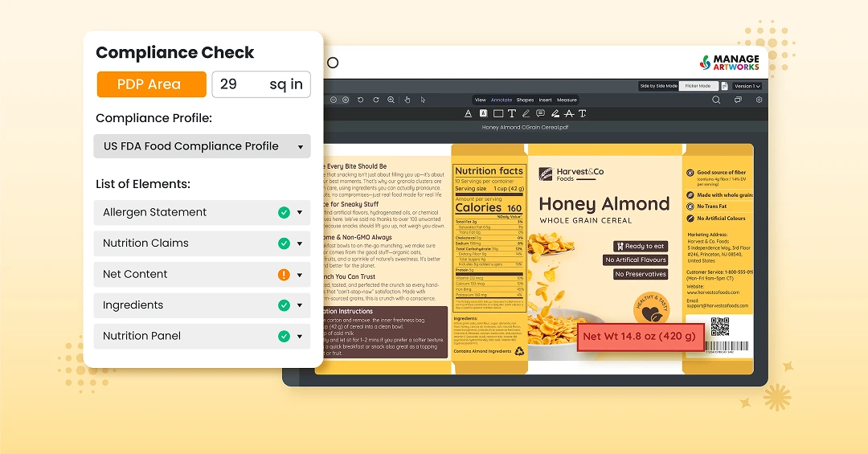
Task: Click the Ready to eat badge
Action: (x=641, y=246)
